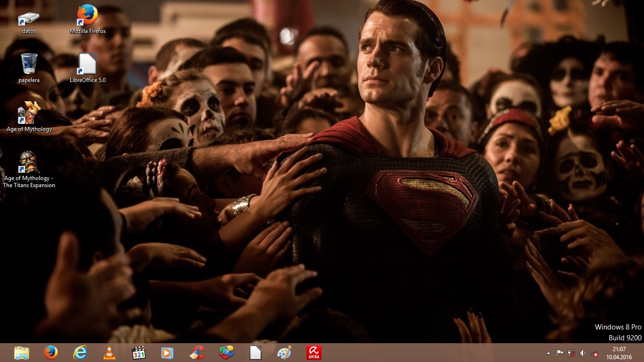
Task: Open CCleaner from the taskbar
Action: pos(197,353)
